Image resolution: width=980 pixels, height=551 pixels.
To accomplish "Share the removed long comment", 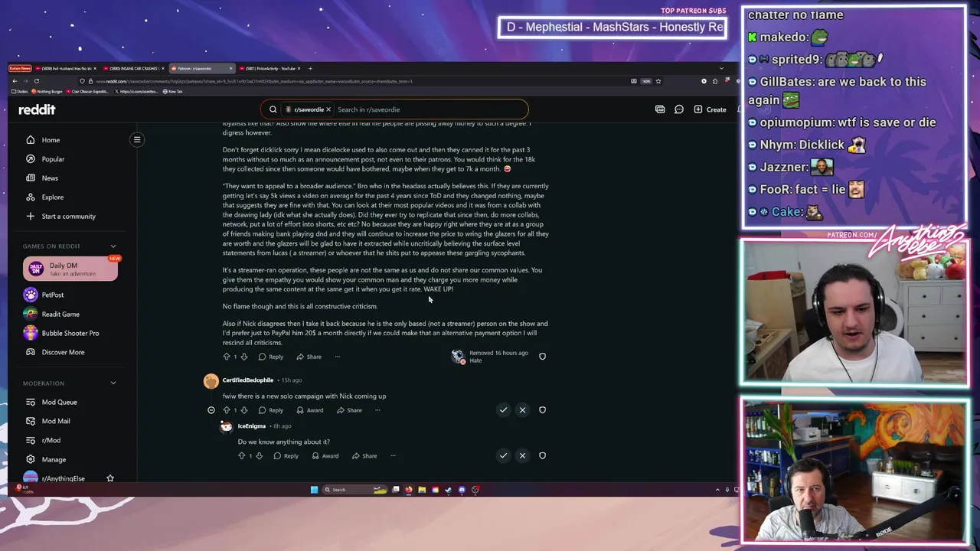I will (x=309, y=357).
